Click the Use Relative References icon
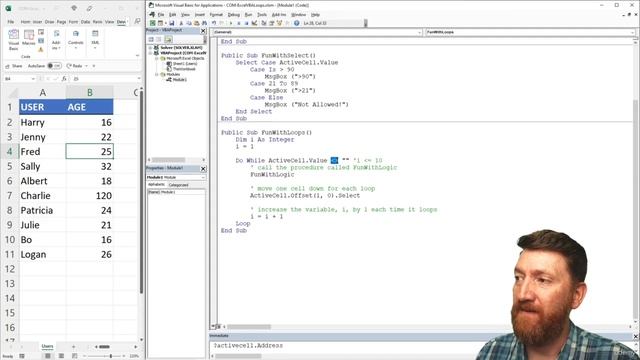 (x=41, y=41)
